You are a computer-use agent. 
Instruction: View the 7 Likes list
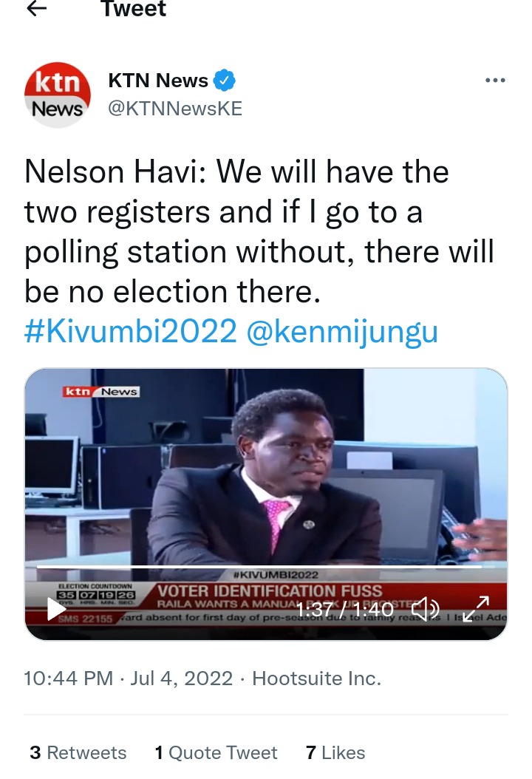point(335,752)
